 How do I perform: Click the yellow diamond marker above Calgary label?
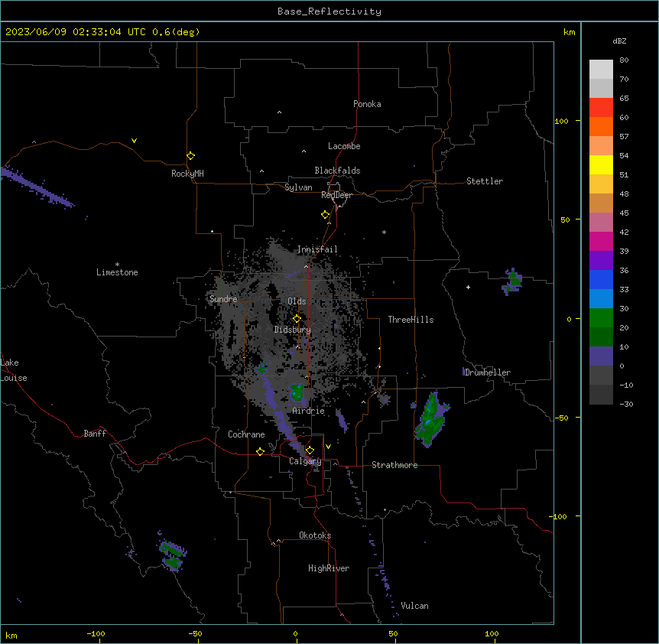310,450
